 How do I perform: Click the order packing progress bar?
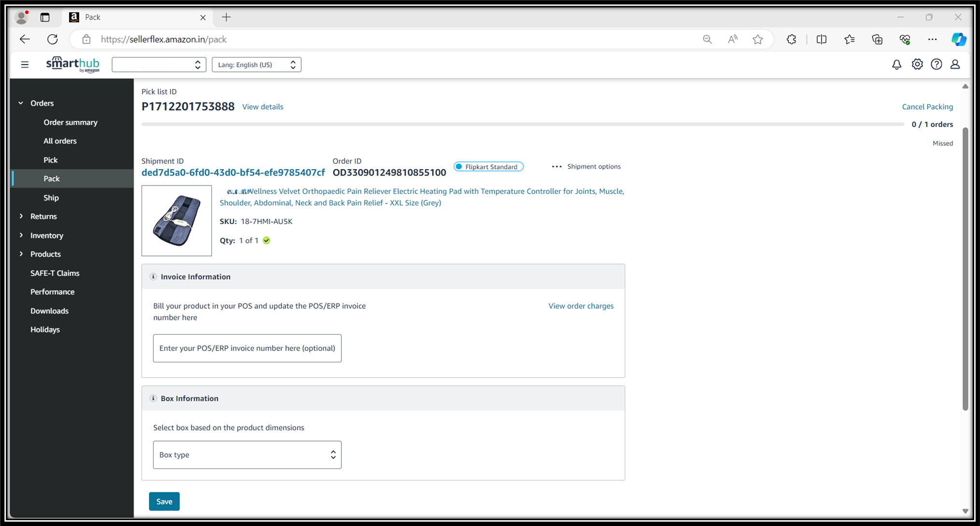tap(522, 124)
